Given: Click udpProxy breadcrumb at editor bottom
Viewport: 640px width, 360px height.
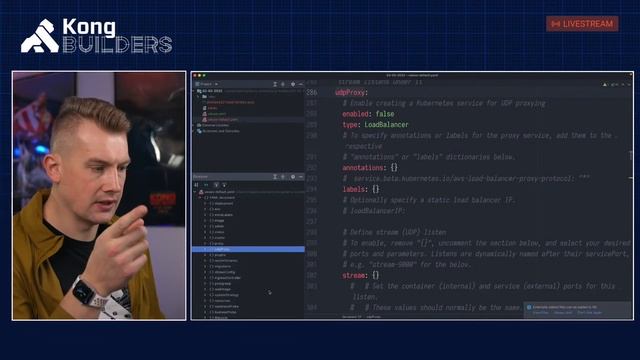Looking at the screenshot, I should 373,317.
